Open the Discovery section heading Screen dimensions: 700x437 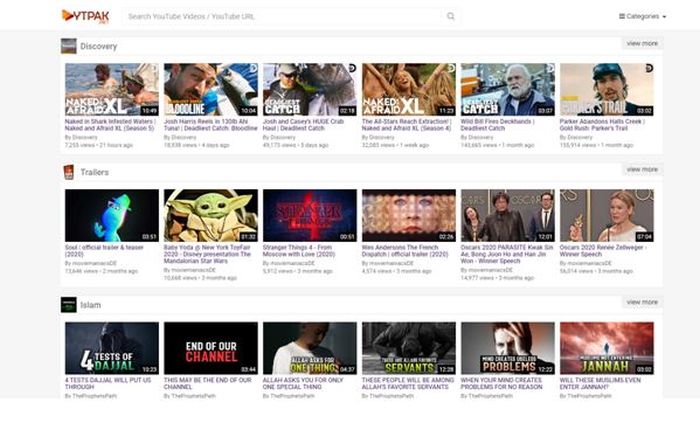pos(98,46)
